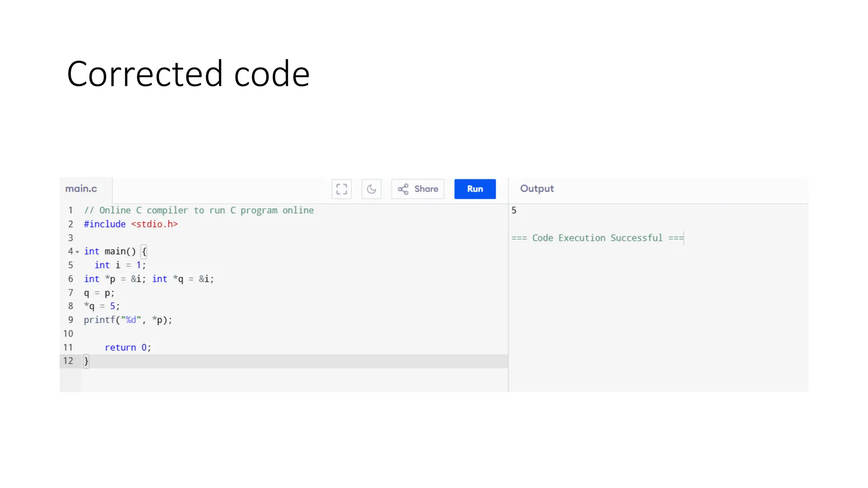The width and height of the screenshot is (868, 488).
Task: Click the share network icon
Action: point(403,189)
